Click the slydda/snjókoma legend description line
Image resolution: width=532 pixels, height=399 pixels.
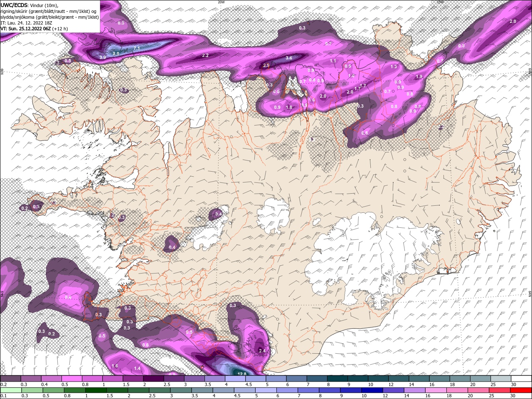click(49, 17)
